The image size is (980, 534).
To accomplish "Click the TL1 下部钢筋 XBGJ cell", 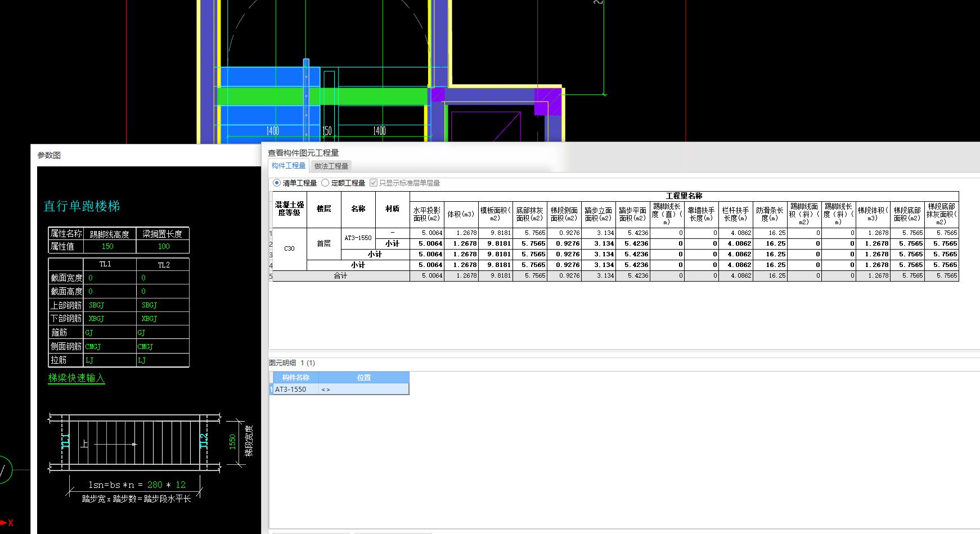I will (110, 319).
